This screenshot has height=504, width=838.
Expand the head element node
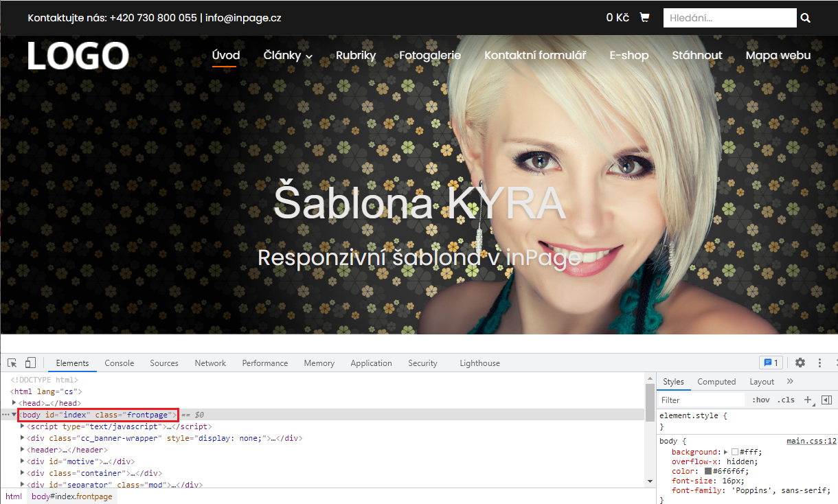click(x=14, y=403)
